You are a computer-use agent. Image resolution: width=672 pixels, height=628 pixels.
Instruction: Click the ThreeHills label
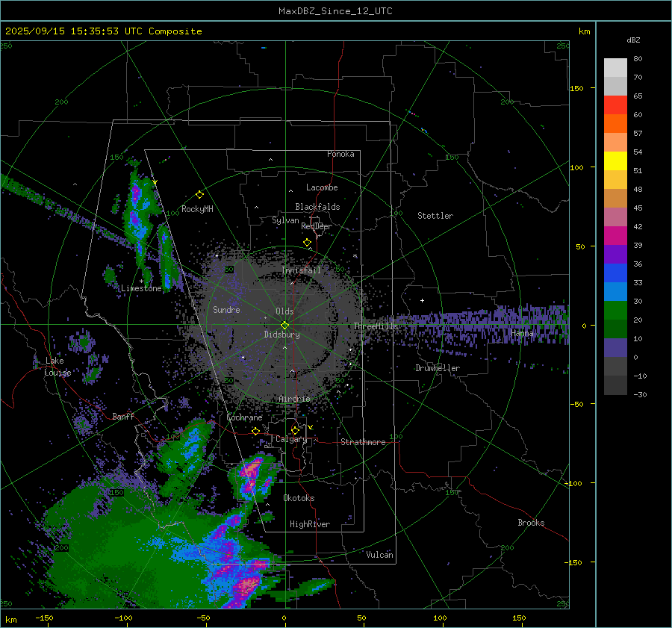pyautogui.click(x=376, y=326)
